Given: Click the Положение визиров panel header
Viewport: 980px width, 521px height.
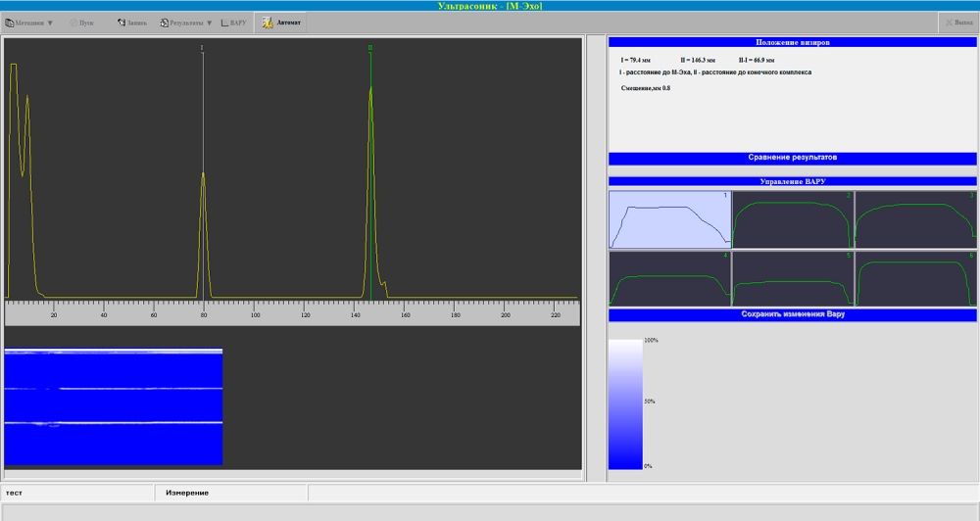Looking at the screenshot, I should [x=792, y=43].
